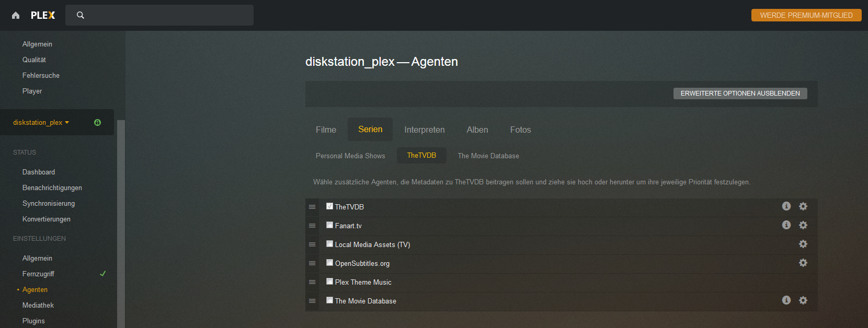The width and height of the screenshot is (868, 328).
Task: Open settings gear for Local Media Assets (TV)
Action: (x=803, y=244)
